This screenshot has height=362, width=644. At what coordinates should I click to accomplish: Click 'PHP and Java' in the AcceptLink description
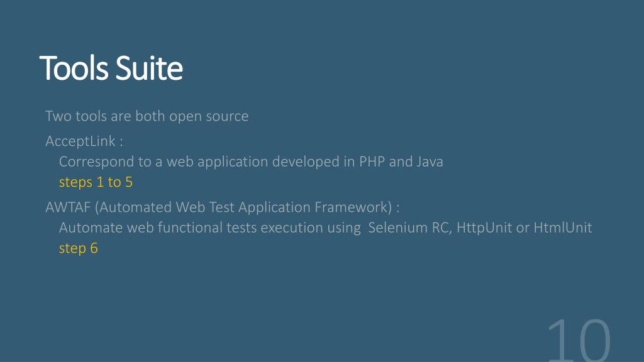401,162
